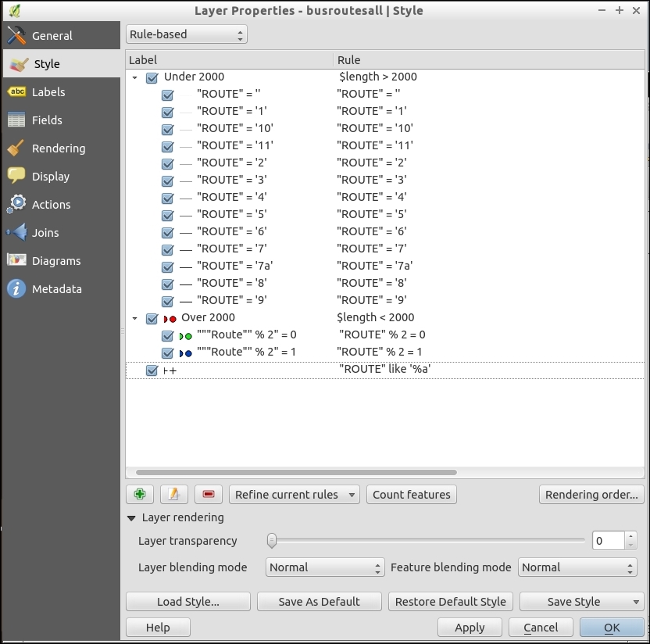This screenshot has width=650, height=644.
Task: Uncheck the Under 2000 rule checkbox
Action: [152, 77]
